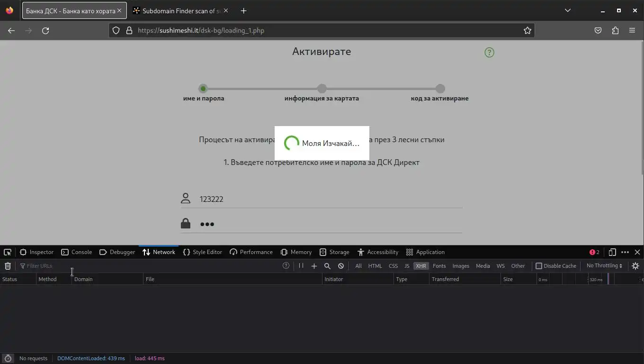Close the Банка ДСК tab
Viewport: 644px width, 364px height.
click(119, 10)
